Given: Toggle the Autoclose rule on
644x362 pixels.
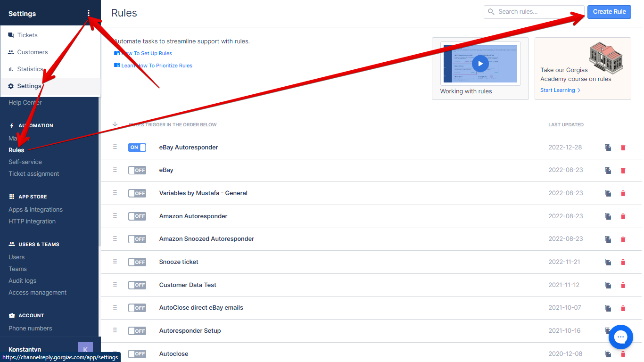Looking at the screenshot, I should coord(137,354).
